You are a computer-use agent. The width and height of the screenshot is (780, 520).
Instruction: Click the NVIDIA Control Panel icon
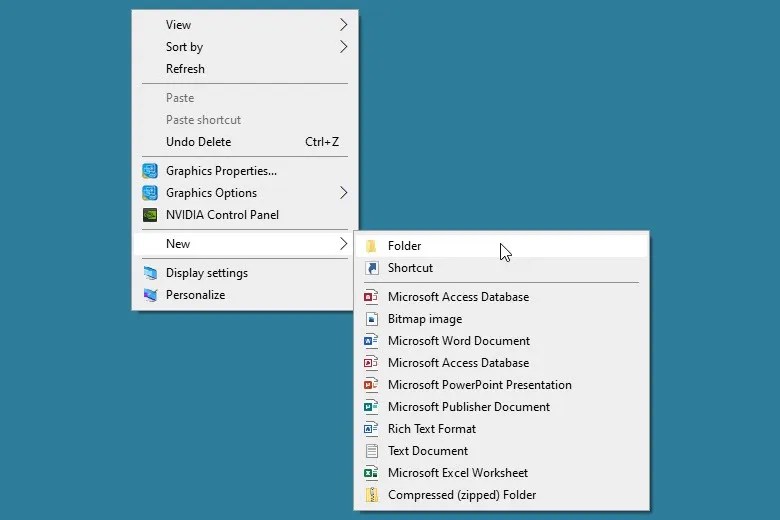click(150, 215)
